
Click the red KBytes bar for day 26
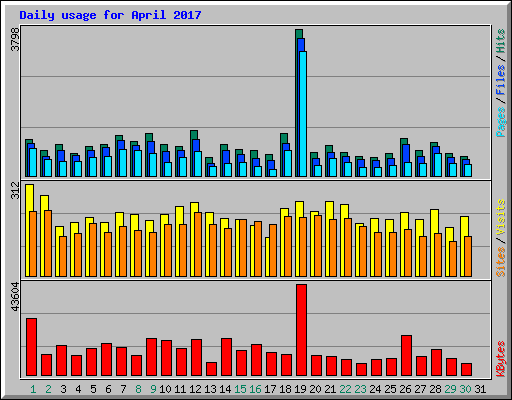coord(406,356)
